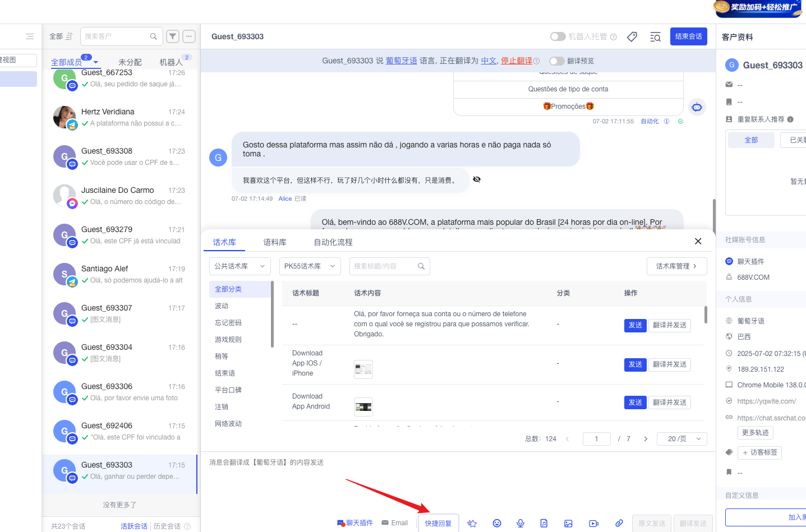The height and width of the screenshot is (532, 806).
Task: Click the microphone voice message icon
Action: pyautogui.click(x=521, y=523)
